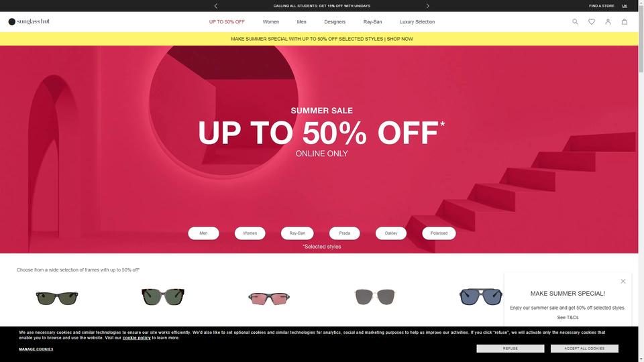
Task: Show previous promo with left arrow
Action: (216, 6)
